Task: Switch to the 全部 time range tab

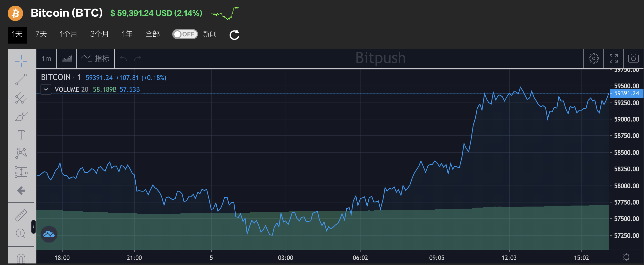Action: point(153,34)
